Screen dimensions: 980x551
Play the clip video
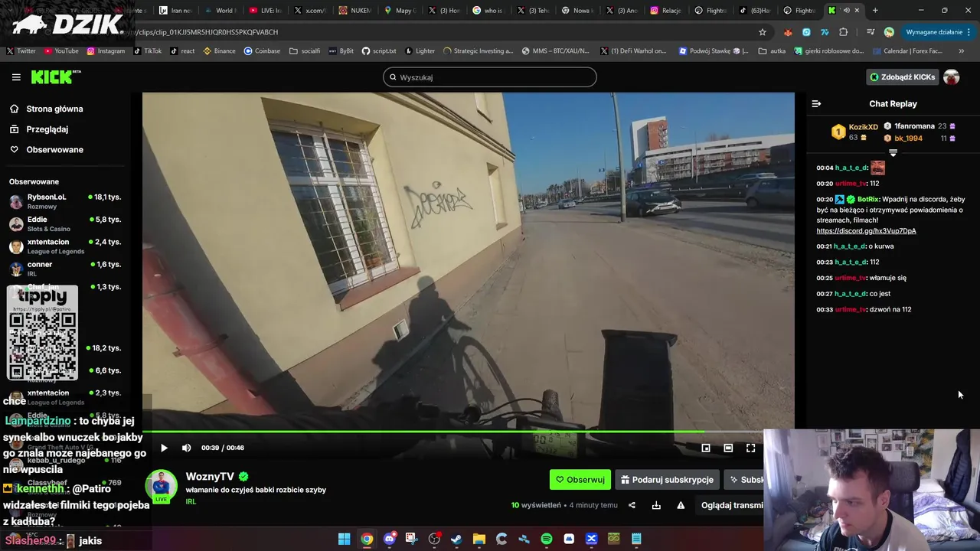(164, 448)
